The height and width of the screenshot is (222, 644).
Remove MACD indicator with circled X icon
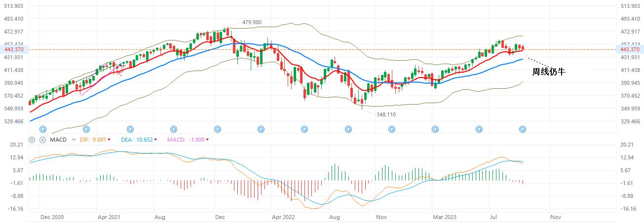pos(42,140)
